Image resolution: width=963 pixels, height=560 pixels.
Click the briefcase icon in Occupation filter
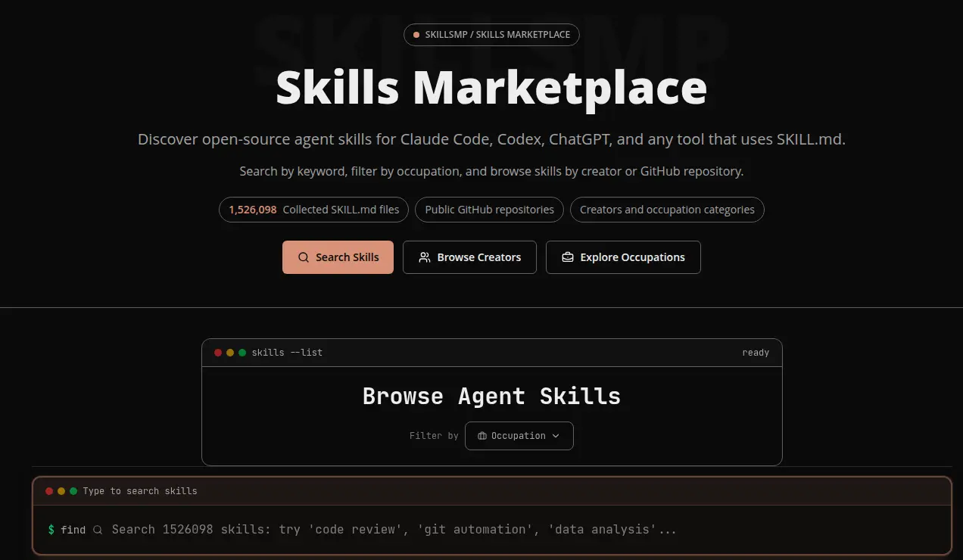click(482, 436)
